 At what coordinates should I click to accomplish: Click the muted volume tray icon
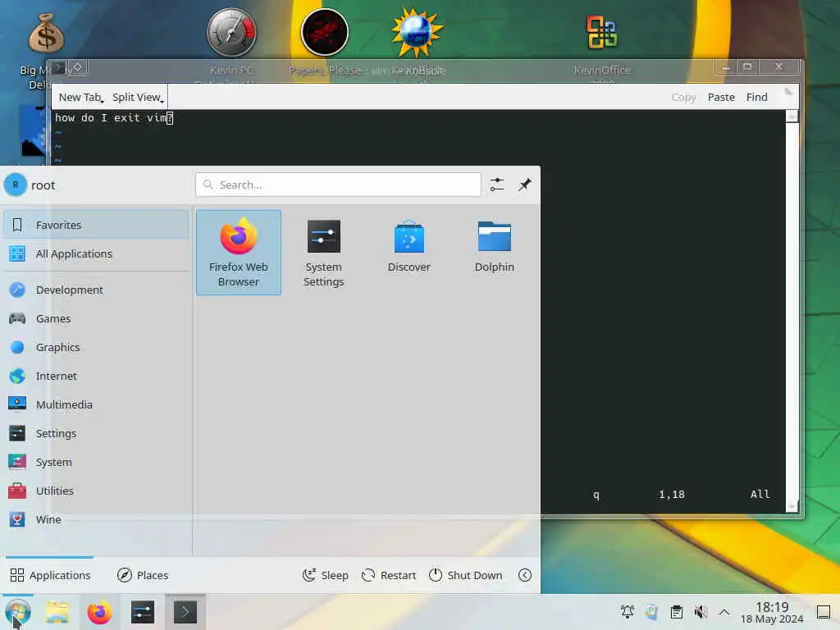(701, 612)
